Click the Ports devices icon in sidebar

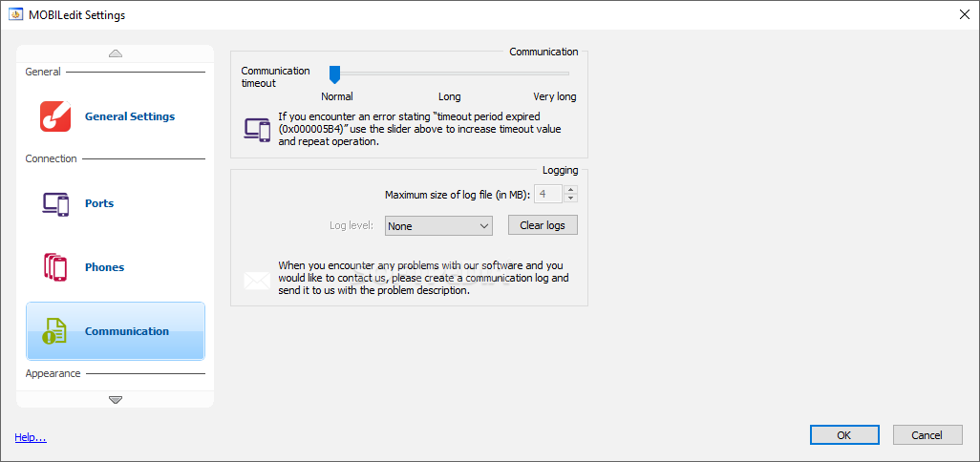[x=55, y=203]
